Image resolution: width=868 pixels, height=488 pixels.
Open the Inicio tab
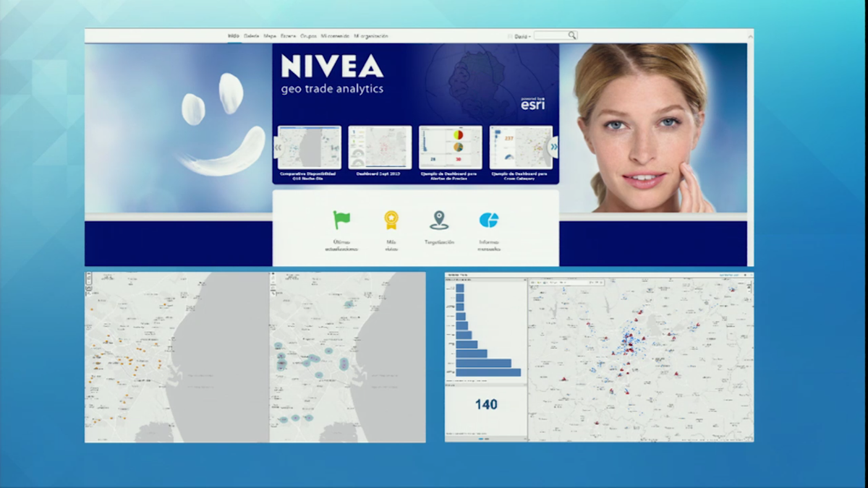point(234,36)
